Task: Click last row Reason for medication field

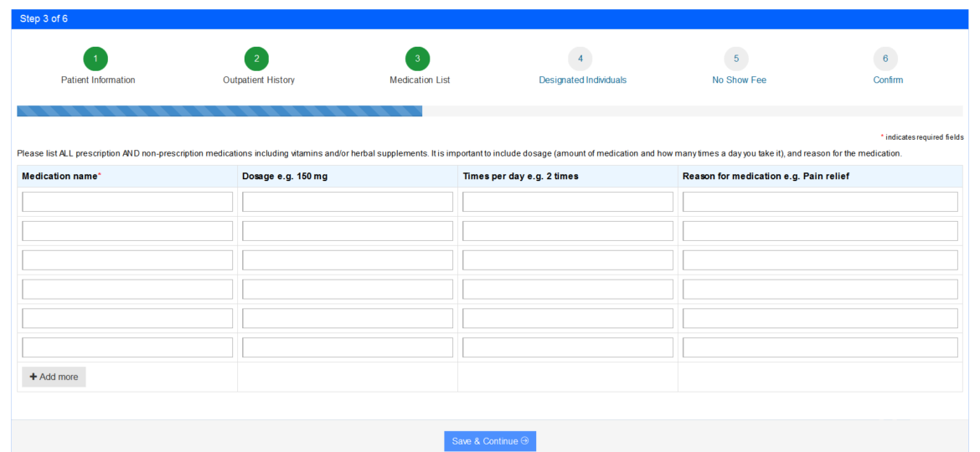Action: [x=820, y=347]
